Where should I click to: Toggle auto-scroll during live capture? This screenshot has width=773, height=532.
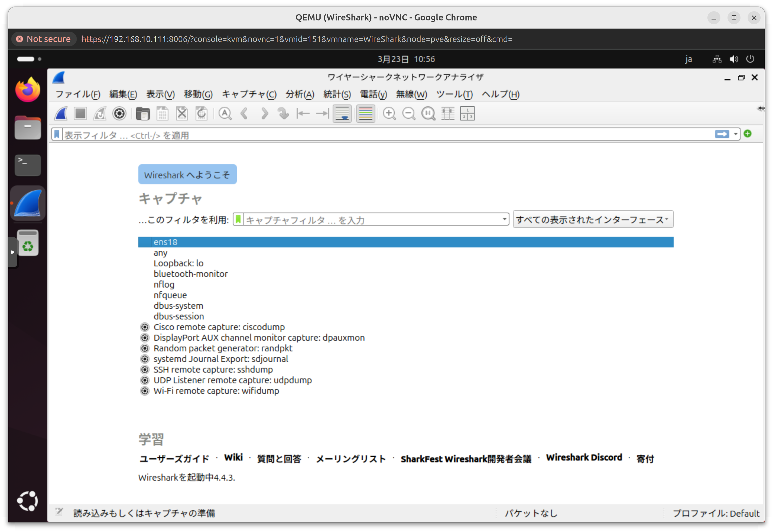coord(342,114)
